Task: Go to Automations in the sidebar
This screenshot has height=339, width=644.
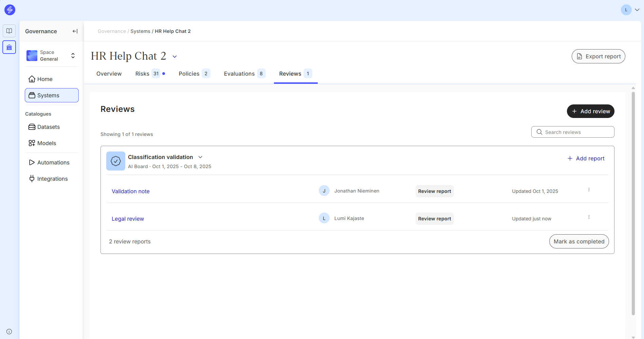Action: coord(53,163)
